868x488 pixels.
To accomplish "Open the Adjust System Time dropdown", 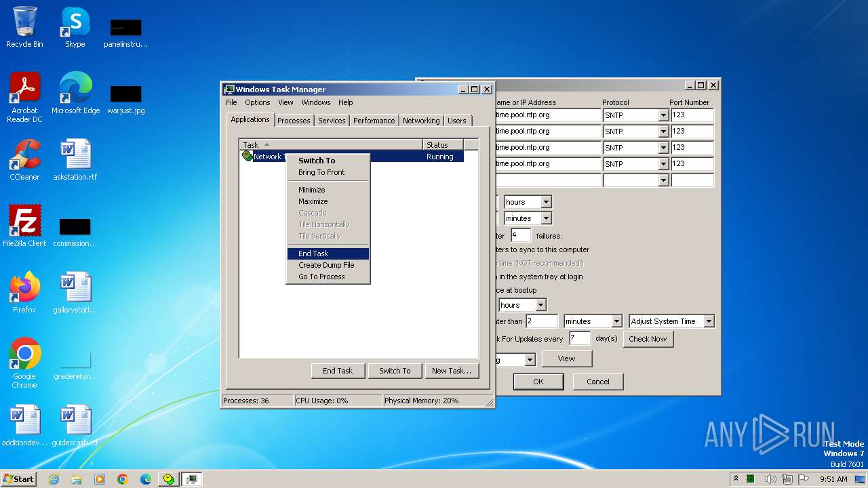I will 709,321.
